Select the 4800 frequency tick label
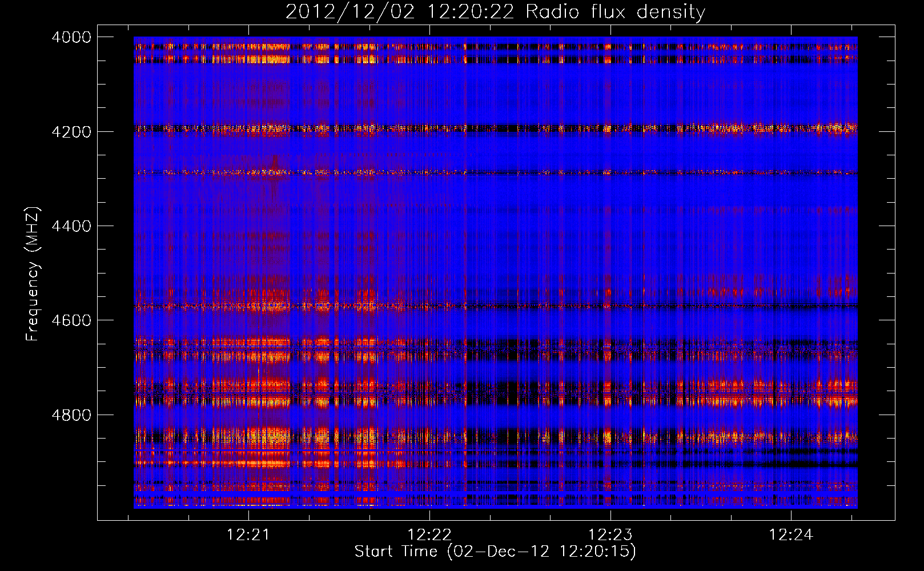Viewport: 924px width, 571px height. (71, 415)
